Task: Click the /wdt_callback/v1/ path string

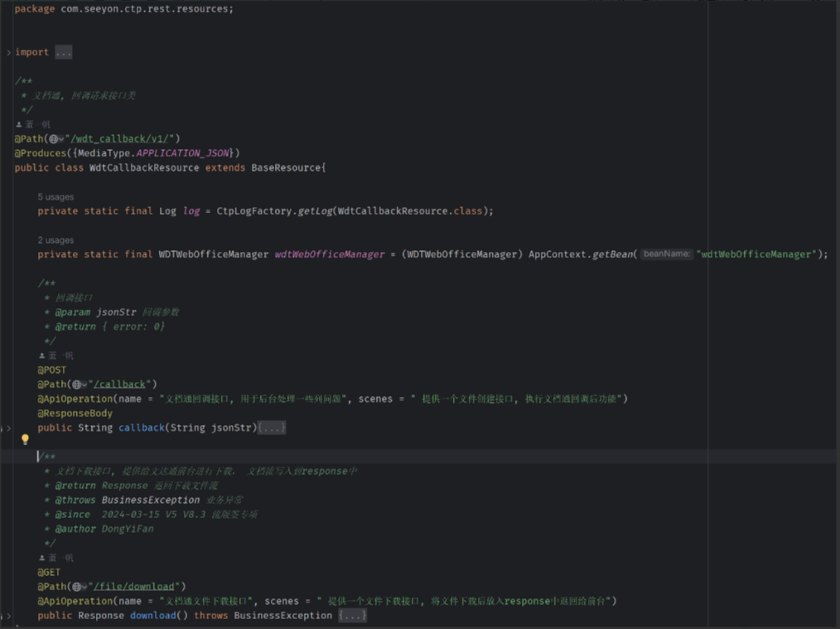Action: click(x=120, y=138)
